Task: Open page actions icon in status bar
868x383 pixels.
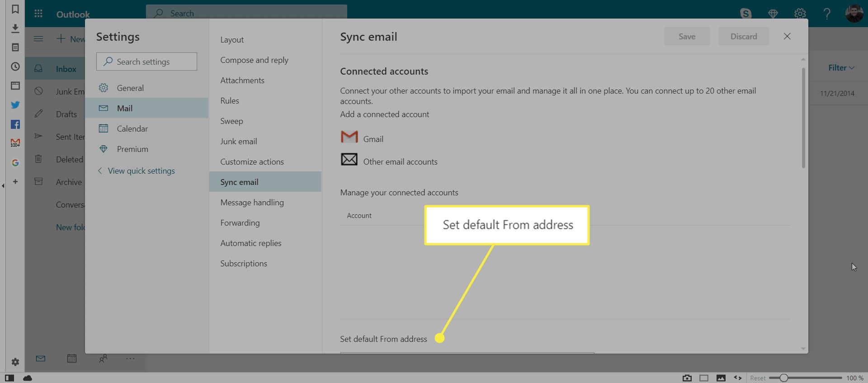Action: 738,378
